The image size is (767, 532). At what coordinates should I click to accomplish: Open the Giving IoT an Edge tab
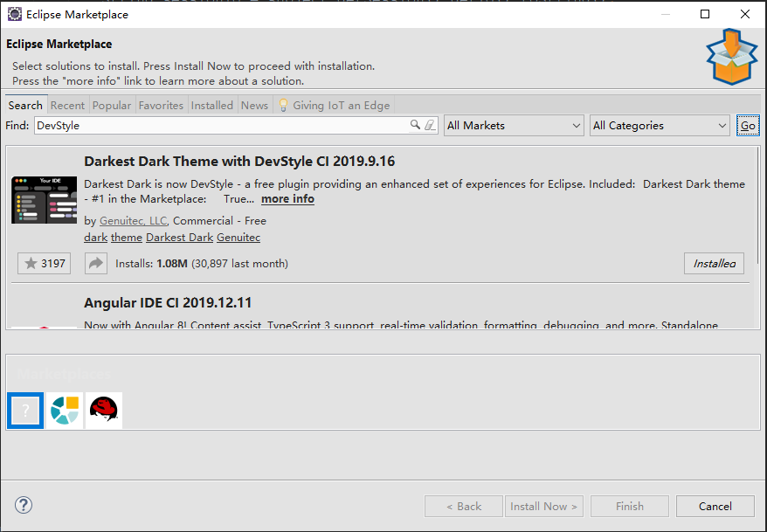334,105
